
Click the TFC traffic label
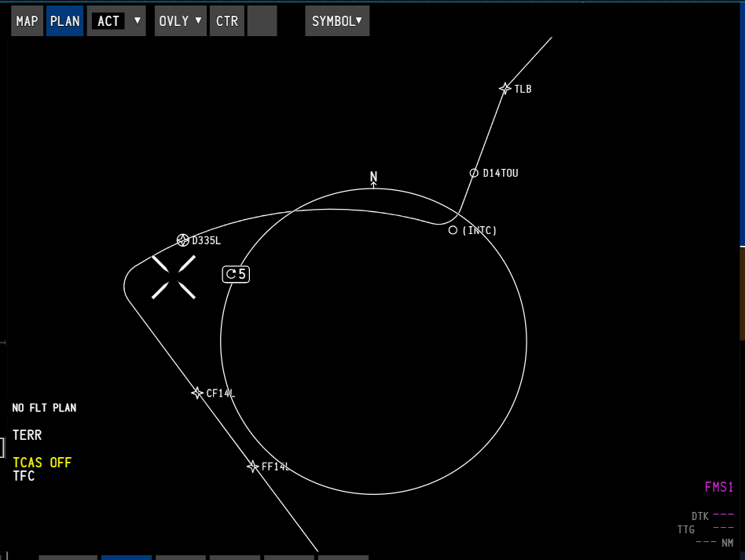pyautogui.click(x=24, y=475)
